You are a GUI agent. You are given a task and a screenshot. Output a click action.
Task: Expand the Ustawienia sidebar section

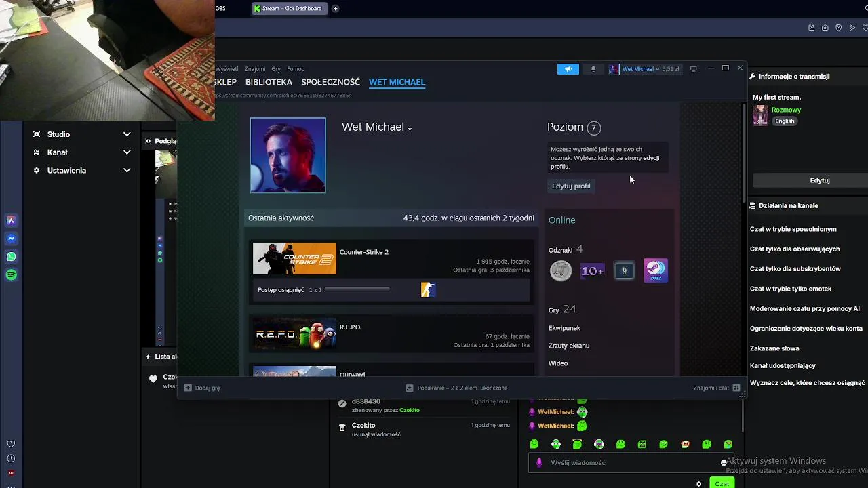tap(82, 170)
